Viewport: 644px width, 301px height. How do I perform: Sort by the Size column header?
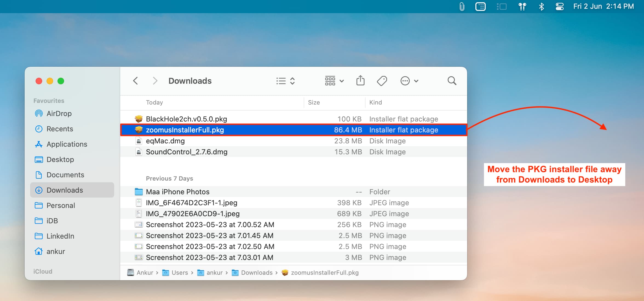point(314,102)
